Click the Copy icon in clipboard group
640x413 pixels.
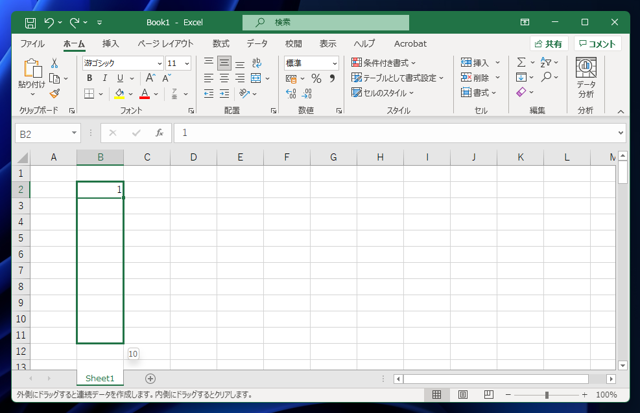point(54,78)
